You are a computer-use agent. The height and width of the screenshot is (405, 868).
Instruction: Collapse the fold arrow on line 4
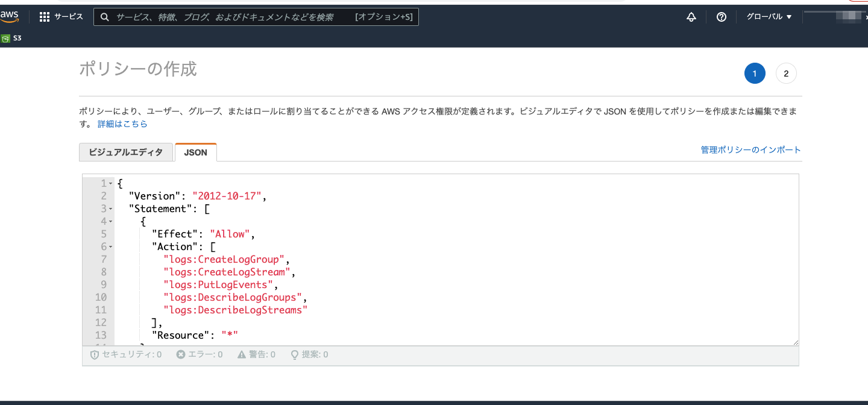[111, 221]
